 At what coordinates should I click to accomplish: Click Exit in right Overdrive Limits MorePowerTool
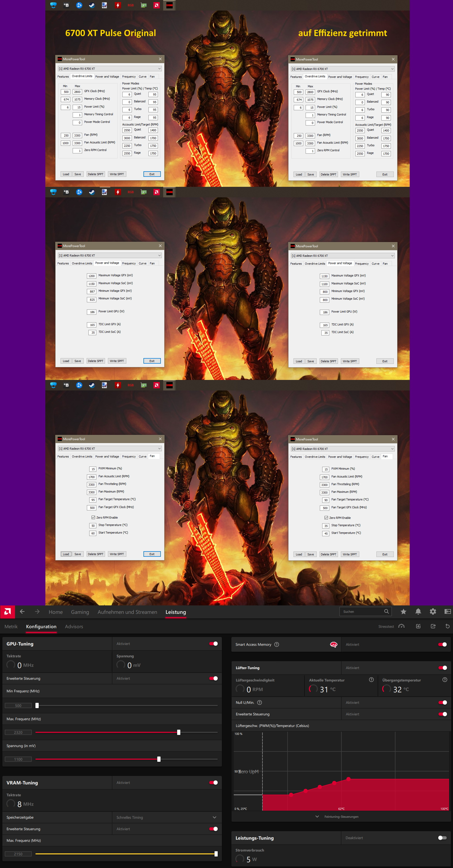pyautogui.click(x=385, y=174)
